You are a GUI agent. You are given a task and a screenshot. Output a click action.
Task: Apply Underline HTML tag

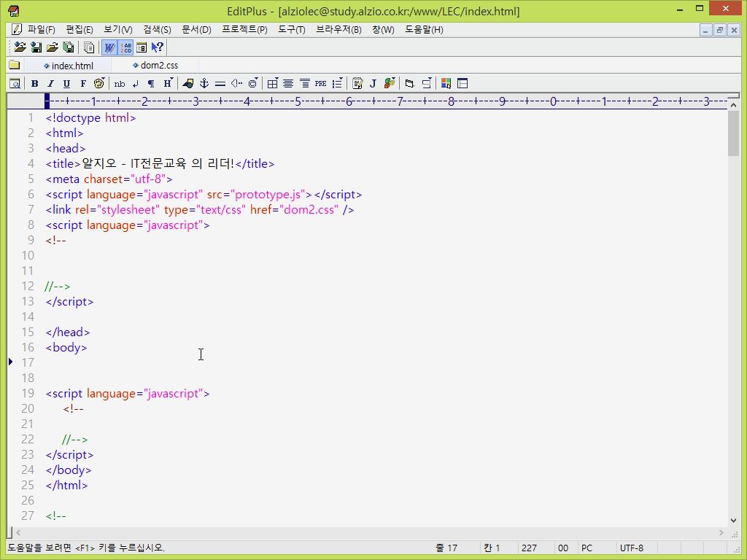tap(66, 84)
